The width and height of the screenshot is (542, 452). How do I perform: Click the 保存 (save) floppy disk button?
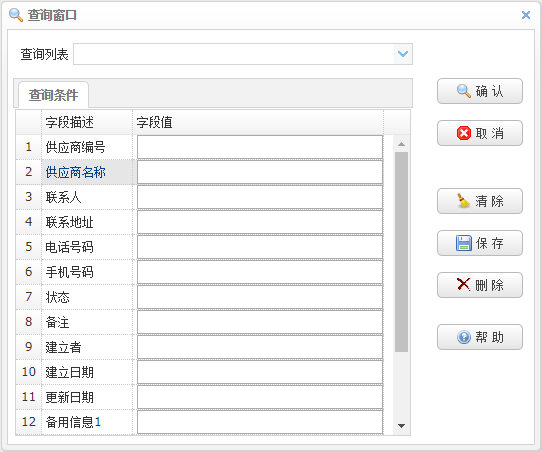click(480, 243)
